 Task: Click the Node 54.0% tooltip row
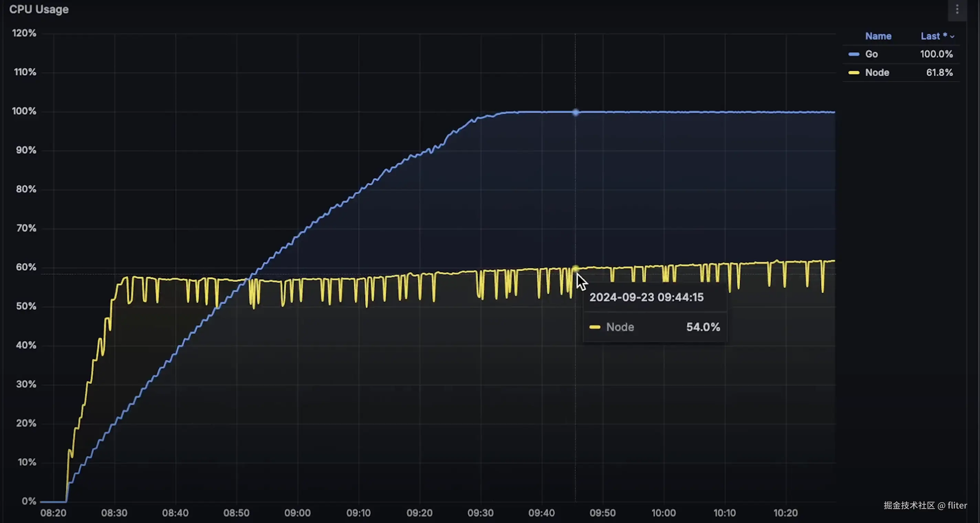click(654, 327)
